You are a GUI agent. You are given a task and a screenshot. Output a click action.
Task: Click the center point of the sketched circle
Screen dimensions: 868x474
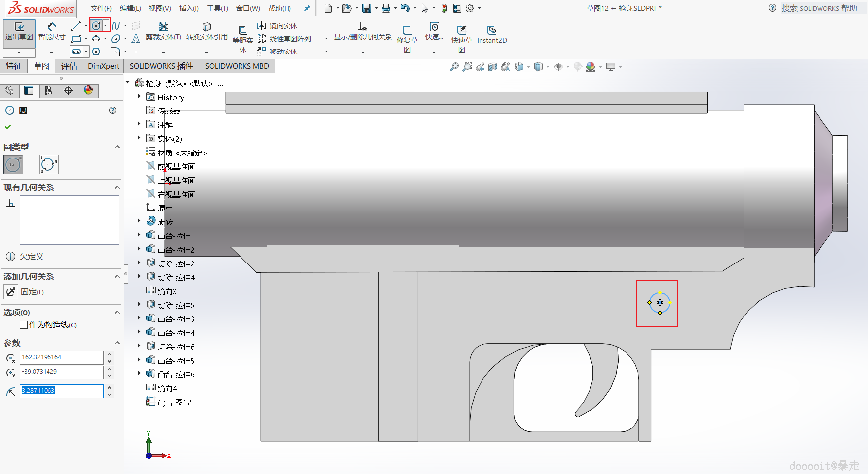pos(660,302)
